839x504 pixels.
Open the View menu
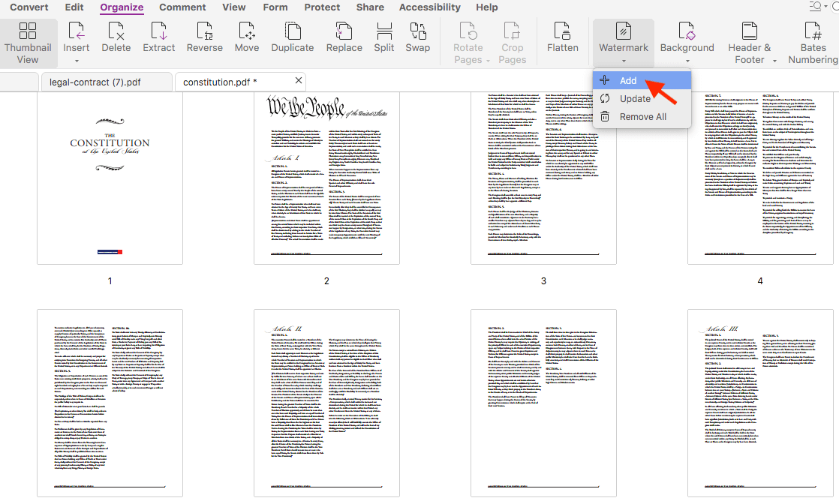pyautogui.click(x=234, y=7)
